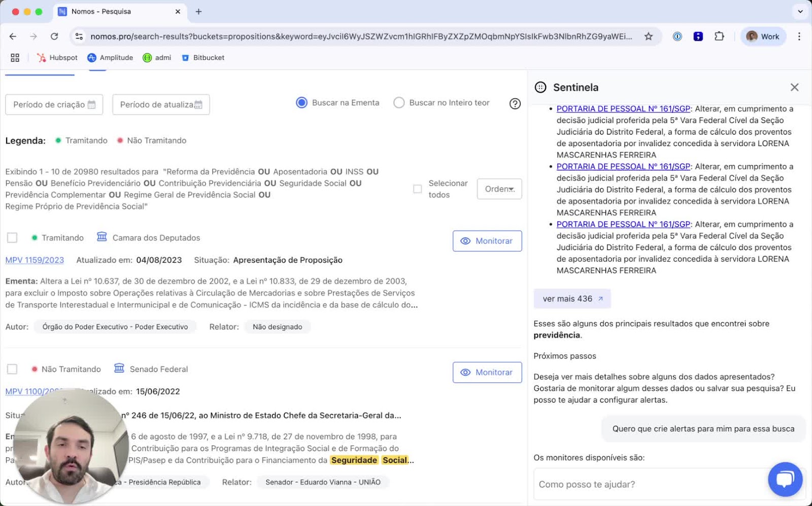The image size is (812, 506).
Task: Open the Extensions puzzle icon
Action: [x=719, y=37]
